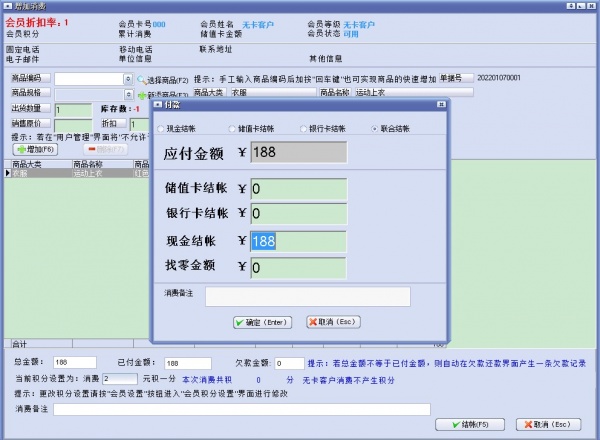Close the main window
The width and height of the screenshot is (600, 440).
point(592,6)
